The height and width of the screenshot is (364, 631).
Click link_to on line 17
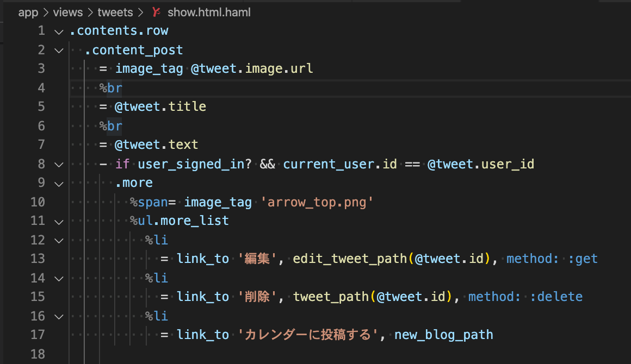(203, 335)
